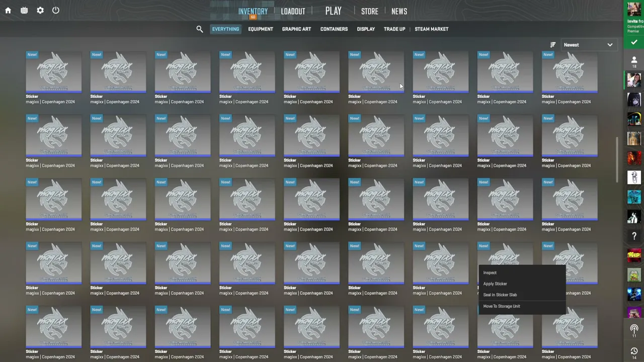Filter inventory by Containers

click(334, 29)
